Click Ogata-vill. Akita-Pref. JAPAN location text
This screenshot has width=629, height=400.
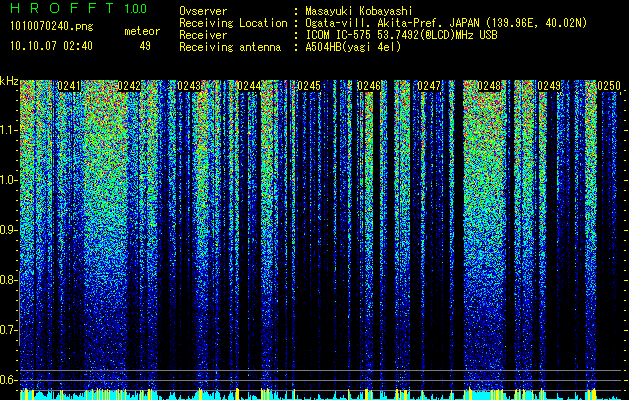tap(446, 23)
